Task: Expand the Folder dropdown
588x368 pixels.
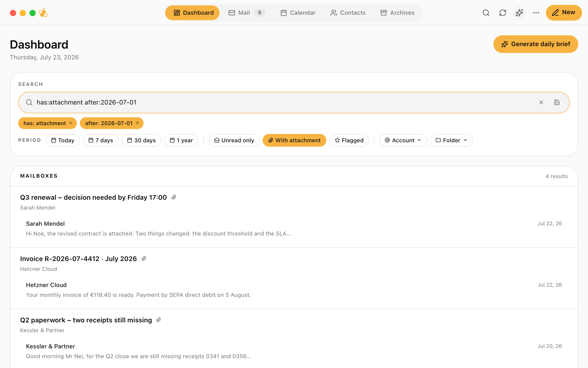Action: 452,140
